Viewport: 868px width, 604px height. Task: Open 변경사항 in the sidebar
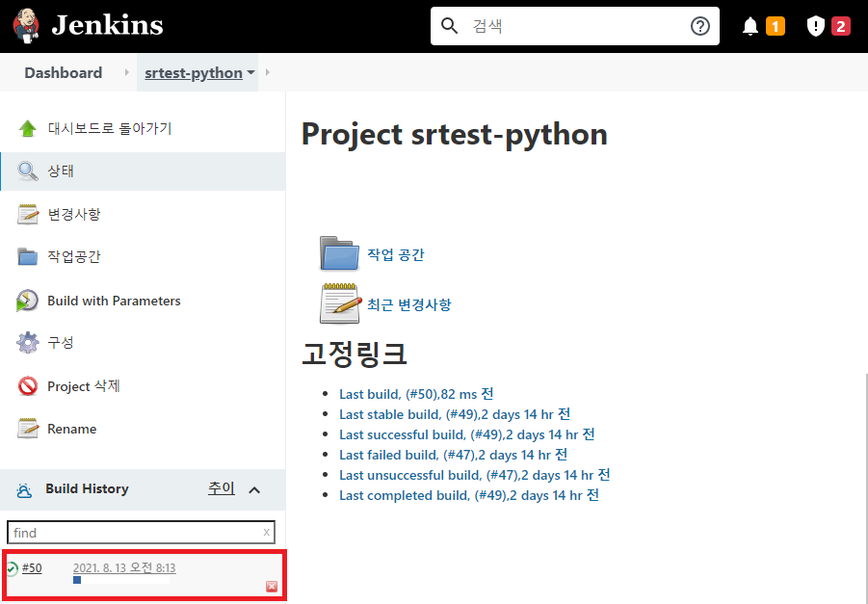[74, 214]
